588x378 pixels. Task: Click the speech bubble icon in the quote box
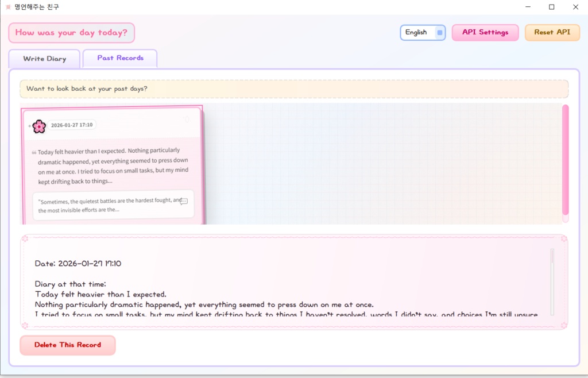point(183,202)
